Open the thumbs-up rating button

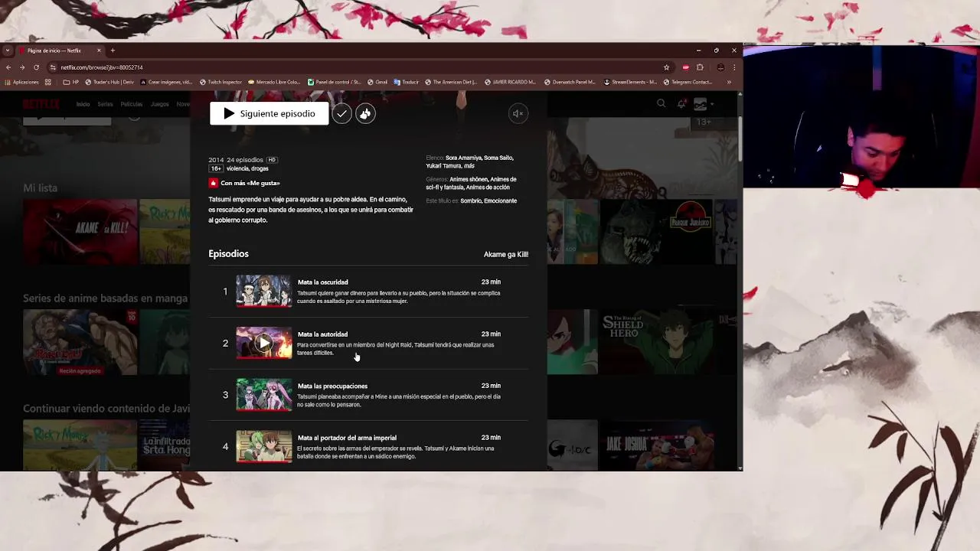[365, 113]
